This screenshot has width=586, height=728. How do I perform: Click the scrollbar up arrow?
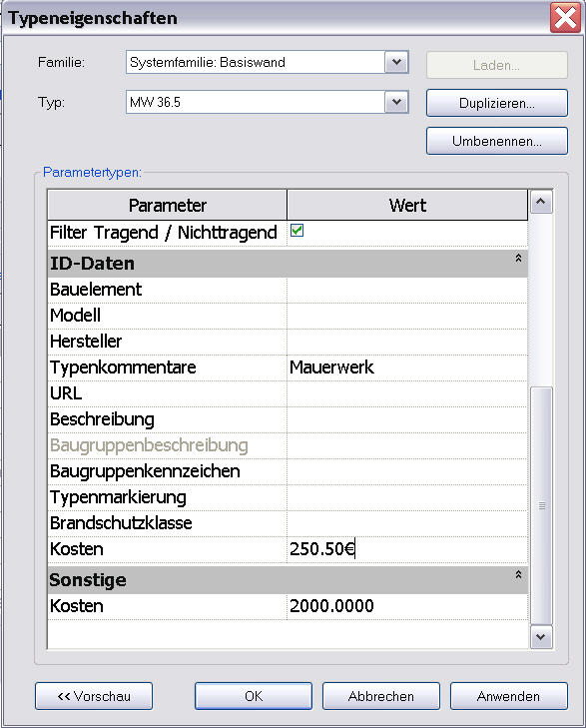point(540,202)
